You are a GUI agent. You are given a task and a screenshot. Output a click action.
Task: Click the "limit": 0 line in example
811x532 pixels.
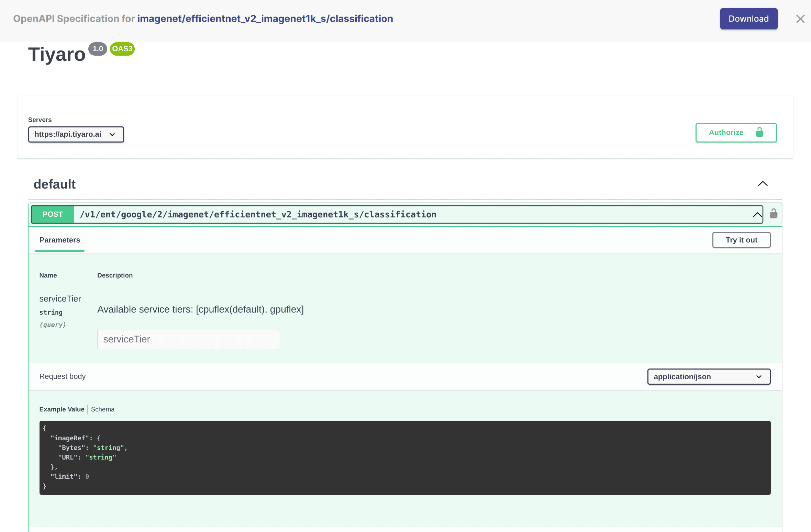click(x=70, y=477)
